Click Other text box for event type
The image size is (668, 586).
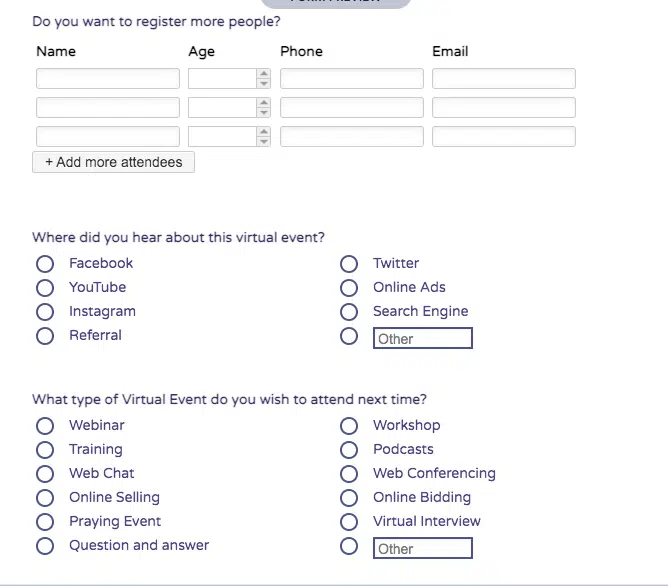tap(422, 549)
